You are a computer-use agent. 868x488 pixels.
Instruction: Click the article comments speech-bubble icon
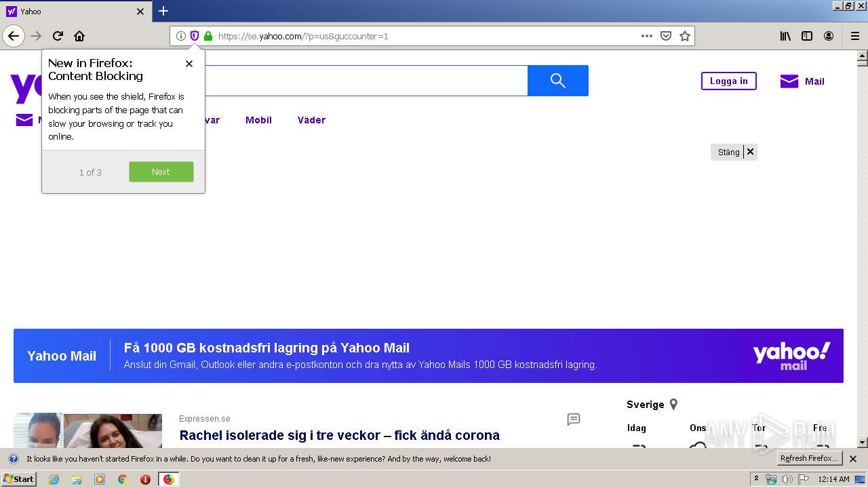[x=574, y=420]
